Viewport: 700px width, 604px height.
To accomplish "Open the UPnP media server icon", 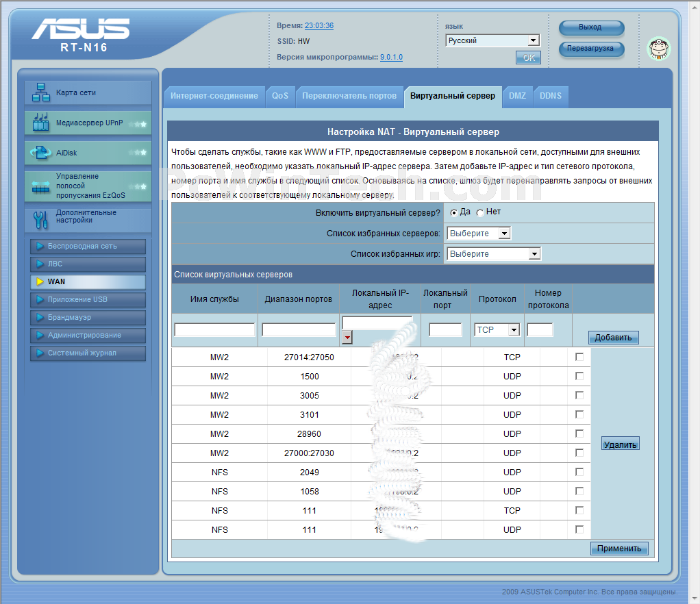I will pyautogui.click(x=40, y=123).
